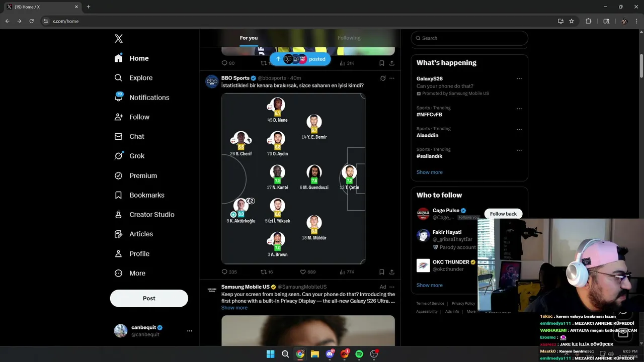
Task: Open Articles in the sidebar
Action: coord(134,234)
